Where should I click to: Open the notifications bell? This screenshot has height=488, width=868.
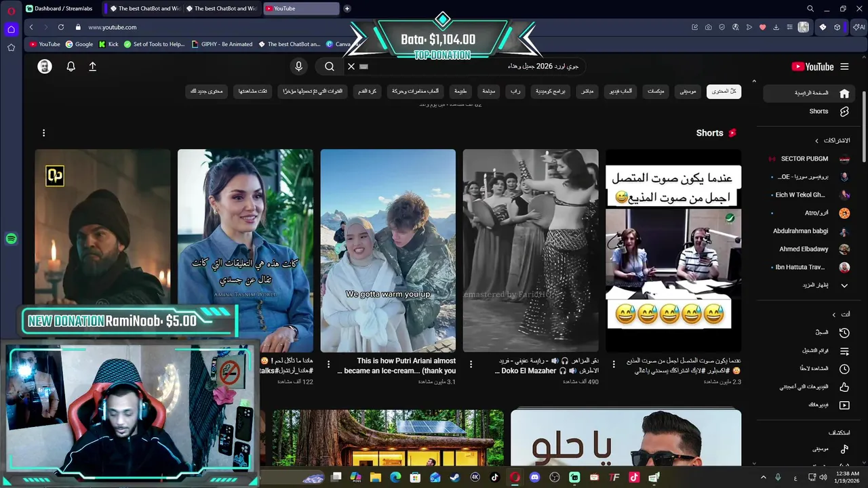71,66
